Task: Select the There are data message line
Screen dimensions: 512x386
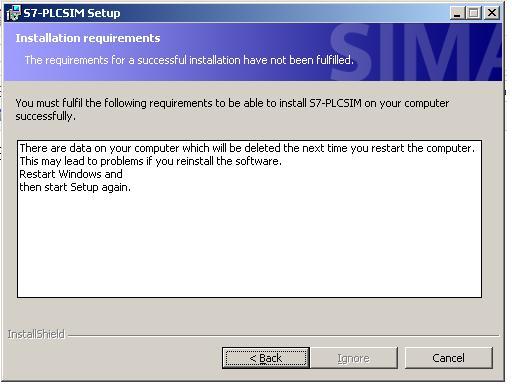Action: coord(247,148)
